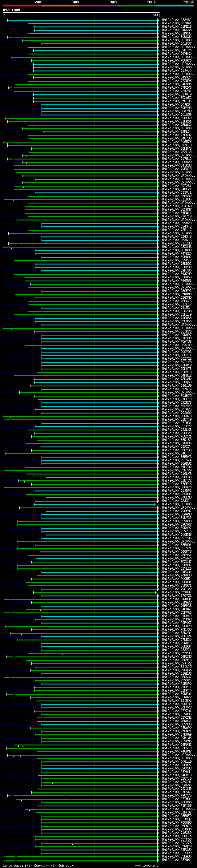Open hit UniRef100_Q01F37

pyautogui.click(x=176, y=43)
